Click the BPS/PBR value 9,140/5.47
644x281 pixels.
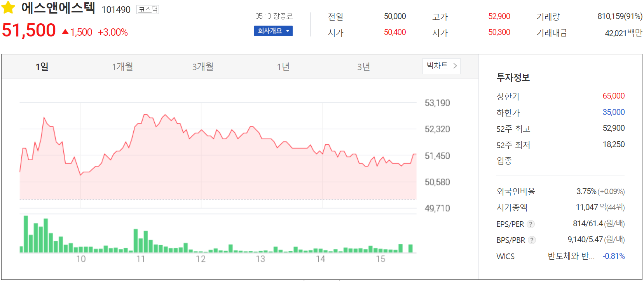585,239
